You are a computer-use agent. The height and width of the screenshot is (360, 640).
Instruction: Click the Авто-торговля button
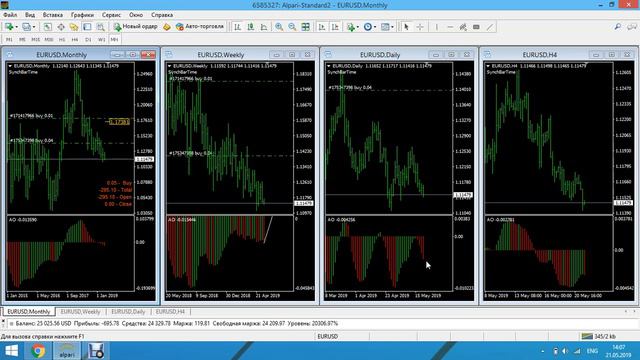tap(200, 27)
